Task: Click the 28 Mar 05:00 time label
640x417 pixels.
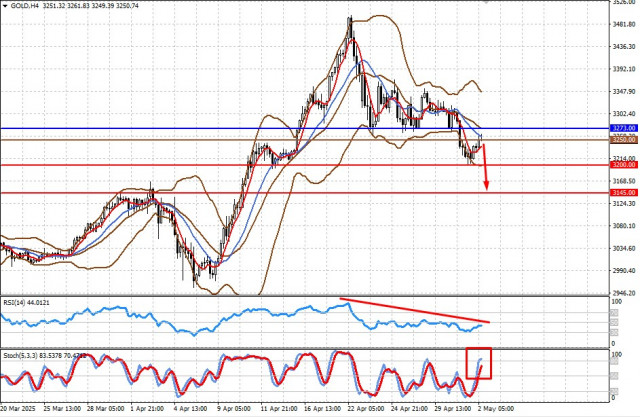Action: click(106, 408)
